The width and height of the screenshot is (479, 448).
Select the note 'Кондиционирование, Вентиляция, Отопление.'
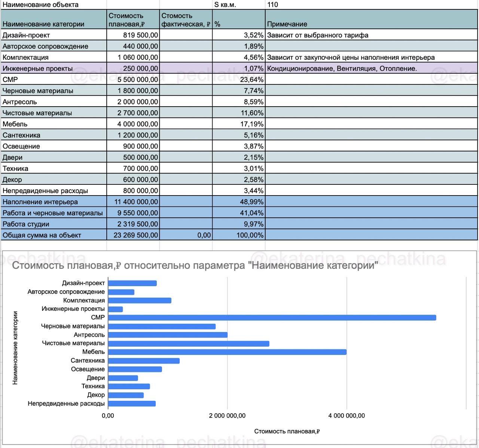372,68
